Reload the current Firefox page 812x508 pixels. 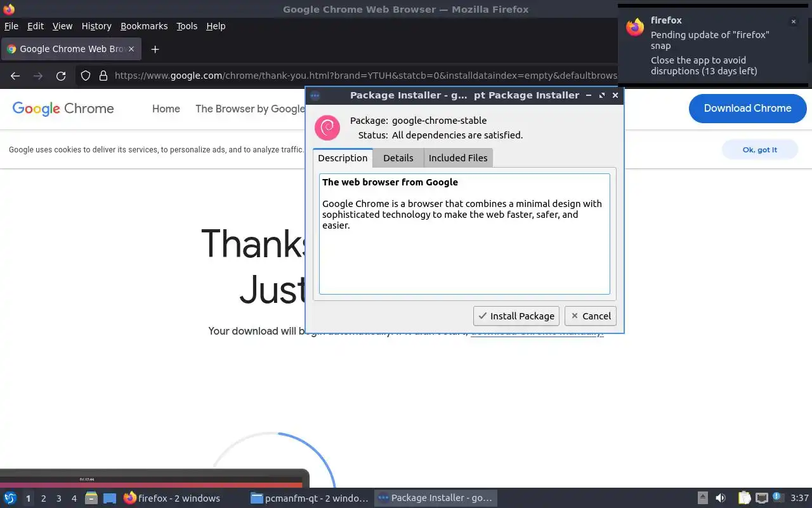(x=61, y=76)
